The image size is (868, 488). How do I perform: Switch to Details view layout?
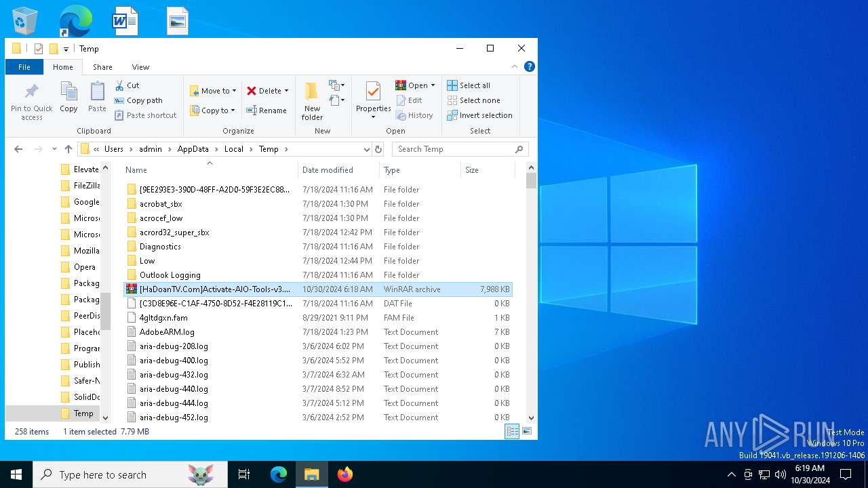pos(513,431)
